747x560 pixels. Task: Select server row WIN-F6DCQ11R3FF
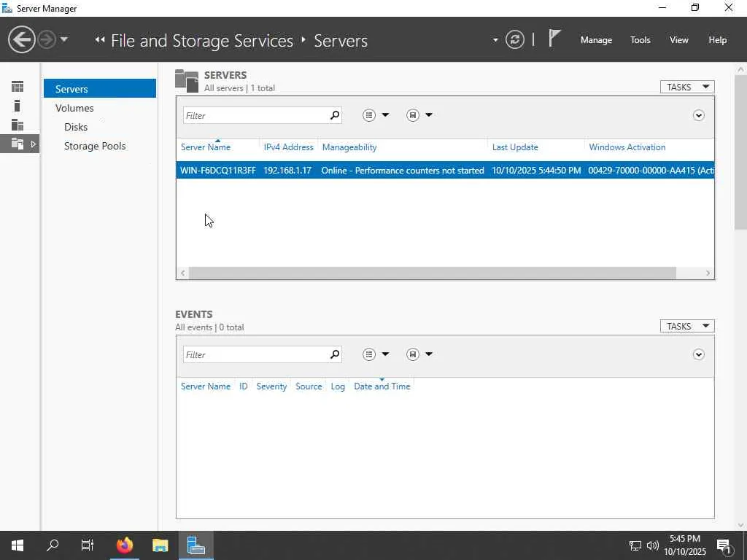[445, 171]
